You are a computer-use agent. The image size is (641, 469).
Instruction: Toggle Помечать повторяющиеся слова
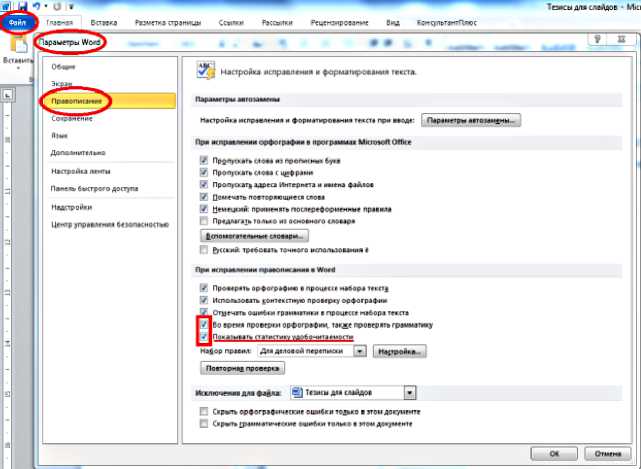[204, 197]
